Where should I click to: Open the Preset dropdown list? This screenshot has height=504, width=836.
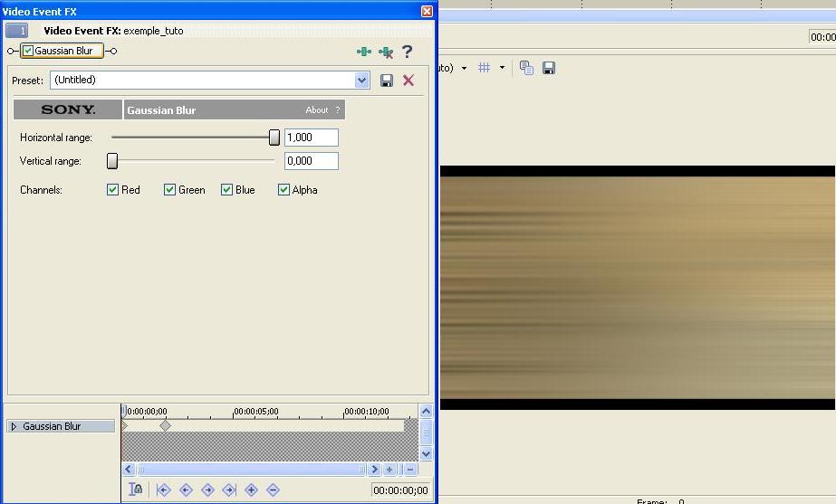tap(362, 81)
